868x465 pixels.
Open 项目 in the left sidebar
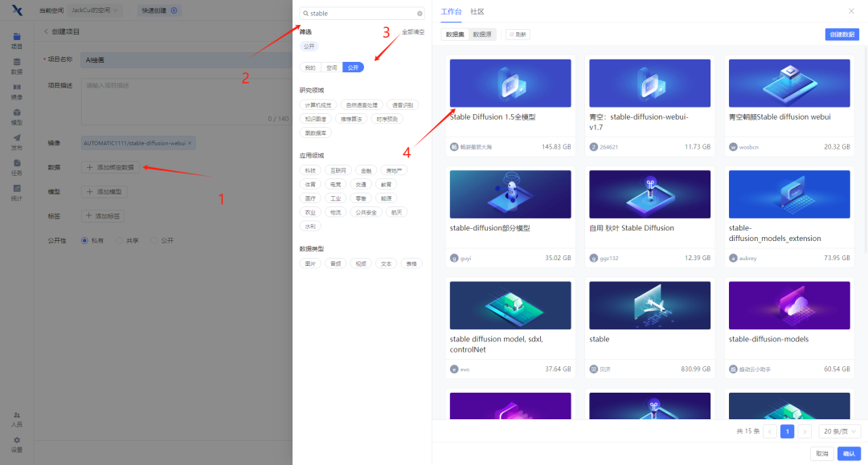coord(17,41)
